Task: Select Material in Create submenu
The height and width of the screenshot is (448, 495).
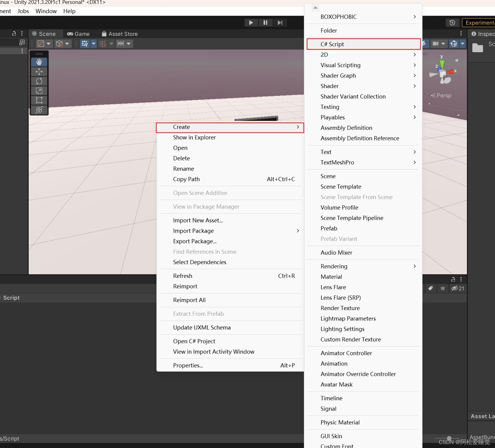Action: coord(363,277)
